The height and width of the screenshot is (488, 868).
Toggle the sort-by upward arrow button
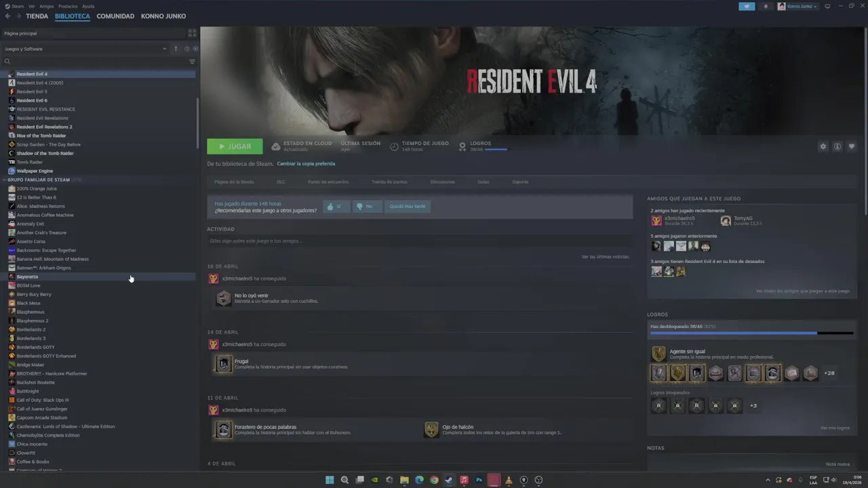tap(176, 49)
